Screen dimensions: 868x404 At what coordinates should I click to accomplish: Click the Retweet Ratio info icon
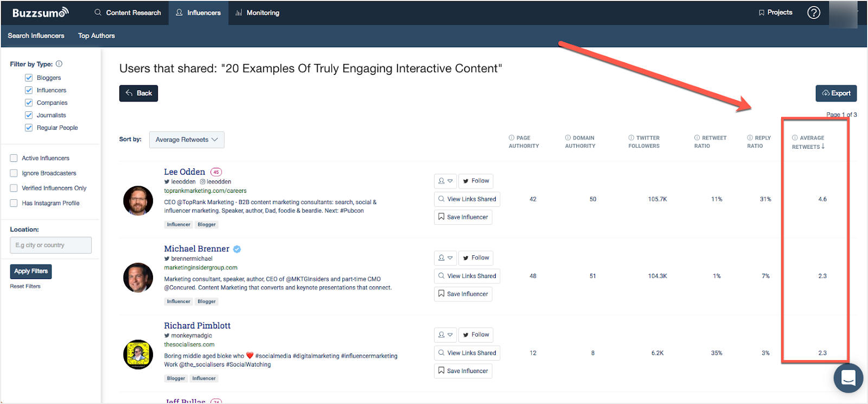697,138
